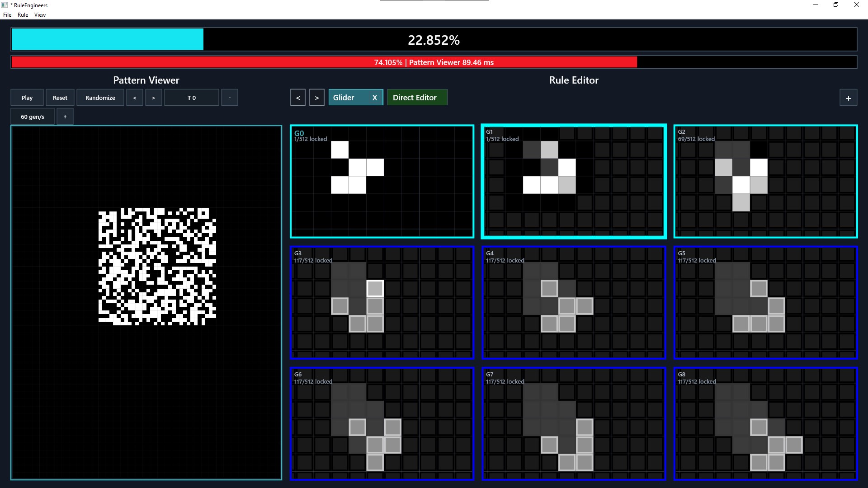Toggle the brightest outlined cell in G3
The width and height of the screenshot is (868, 488).
pos(375,289)
